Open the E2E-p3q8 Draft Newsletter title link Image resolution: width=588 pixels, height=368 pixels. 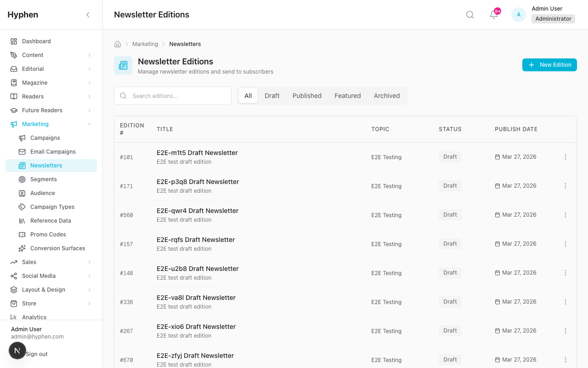pyautogui.click(x=198, y=182)
